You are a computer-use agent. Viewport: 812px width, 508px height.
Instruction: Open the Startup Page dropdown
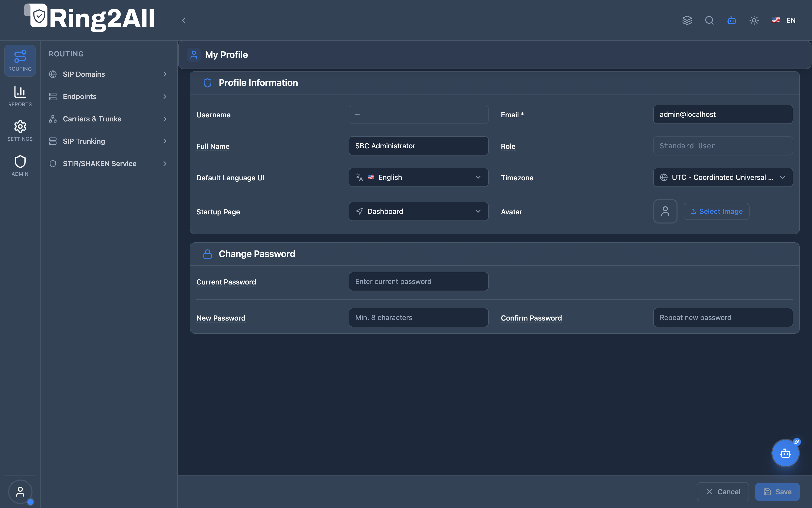418,211
